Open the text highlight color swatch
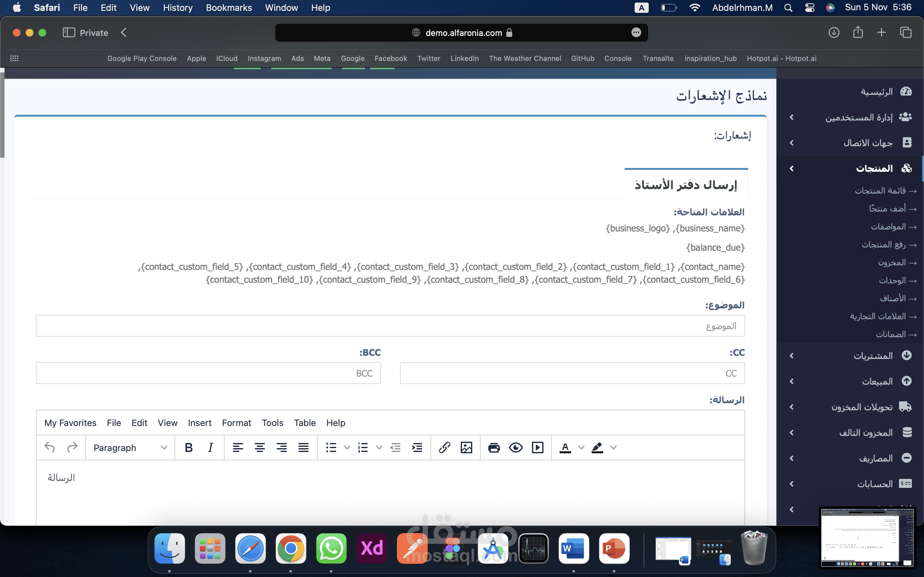The width and height of the screenshot is (924, 577). click(597, 447)
